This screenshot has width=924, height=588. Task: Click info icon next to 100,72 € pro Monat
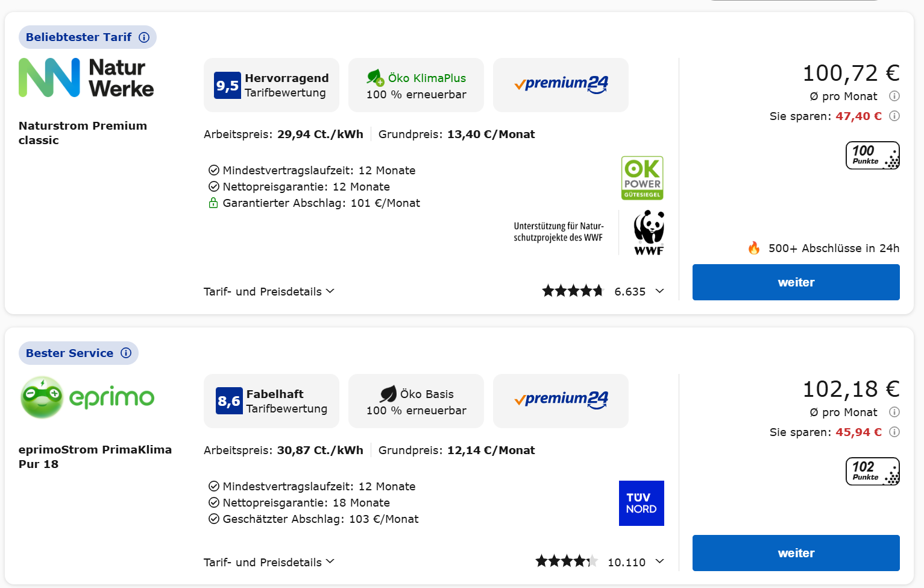click(894, 96)
